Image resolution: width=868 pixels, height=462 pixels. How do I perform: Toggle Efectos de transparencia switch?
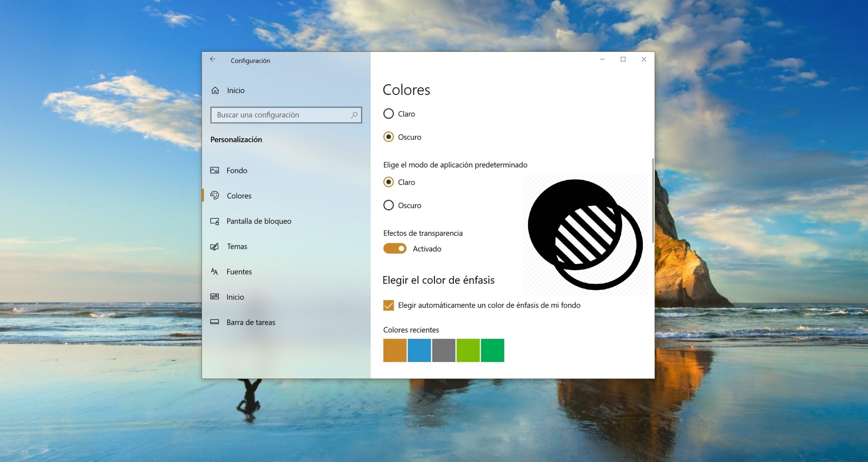tap(395, 249)
